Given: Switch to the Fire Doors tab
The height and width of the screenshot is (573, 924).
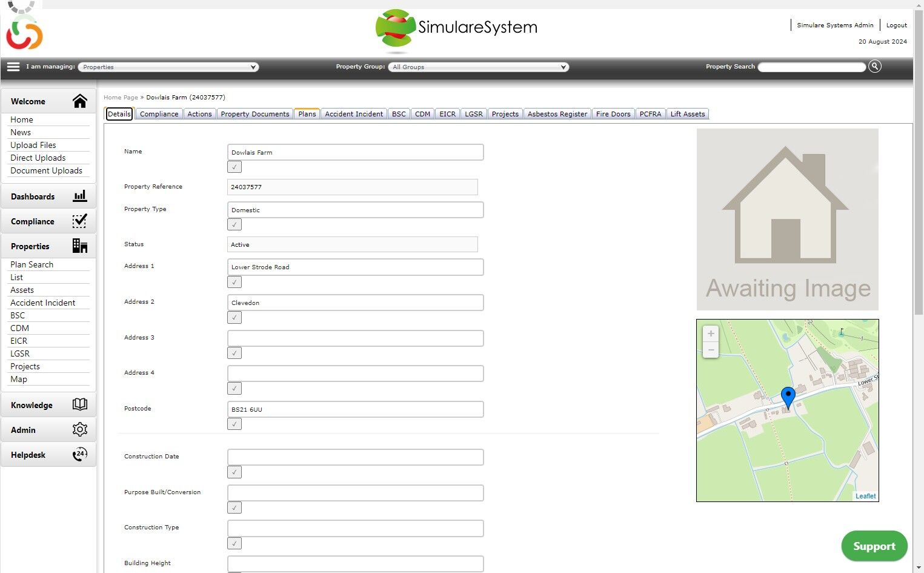Looking at the screenshot, I should (613, 114).
